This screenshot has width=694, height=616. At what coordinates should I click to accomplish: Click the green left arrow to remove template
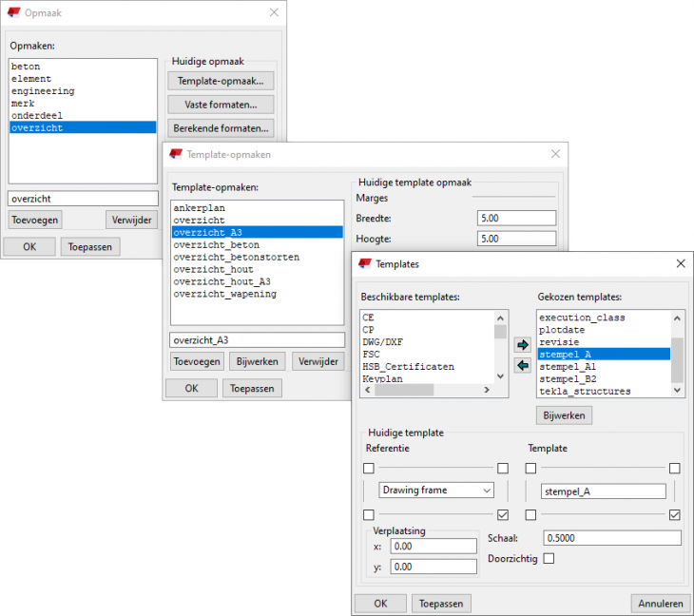(x=522, y=365)
